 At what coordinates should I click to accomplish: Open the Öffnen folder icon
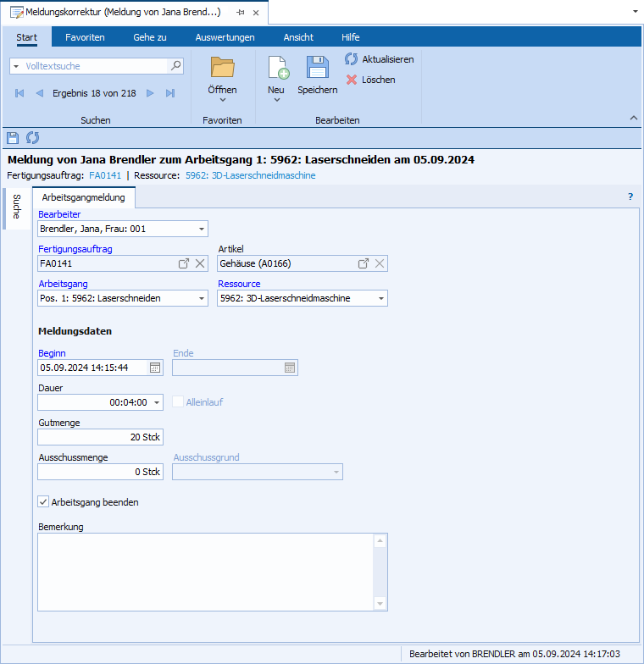coord(222,67)
